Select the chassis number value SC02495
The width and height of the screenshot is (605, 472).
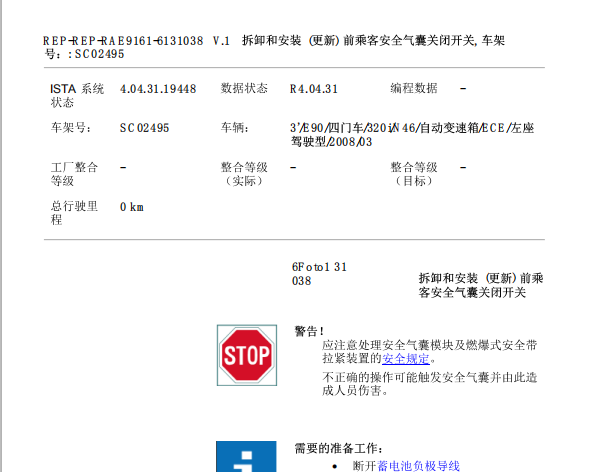[x=144, y=128]
